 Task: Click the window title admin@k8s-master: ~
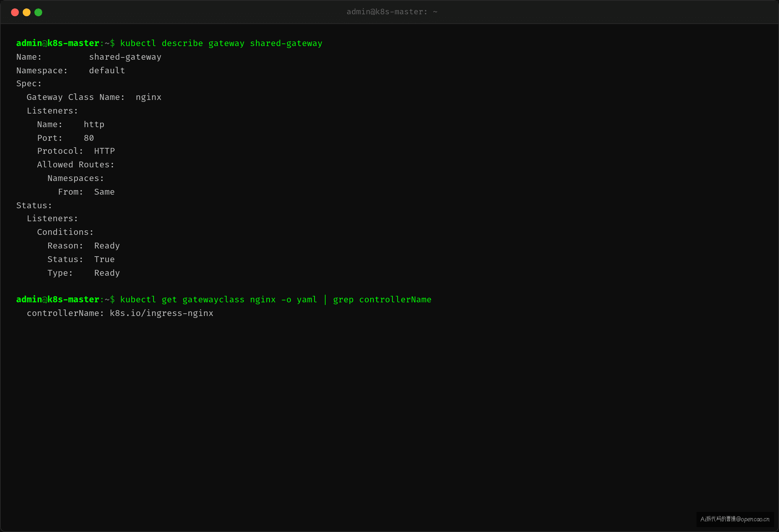pyautogui.click(x=392, y=12)
